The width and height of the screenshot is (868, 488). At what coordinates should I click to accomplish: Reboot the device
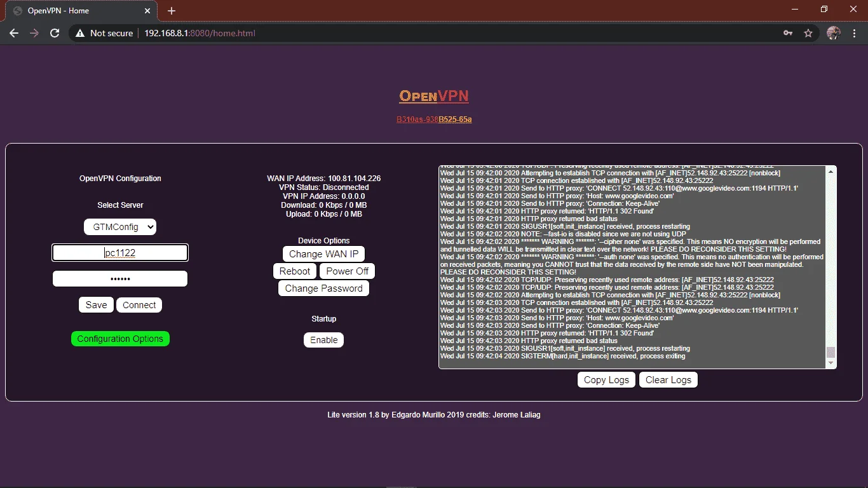(x=295, y=271)
